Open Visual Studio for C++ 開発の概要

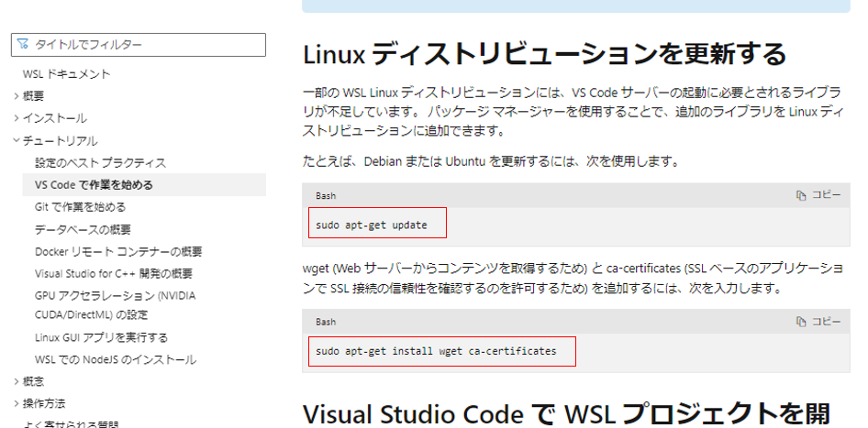114,274
